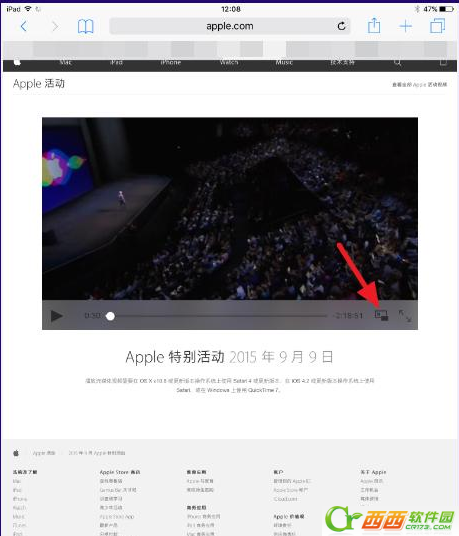Tap the Apple logo in the site navigation bar

pyautogui.click(x=17, y=62)
